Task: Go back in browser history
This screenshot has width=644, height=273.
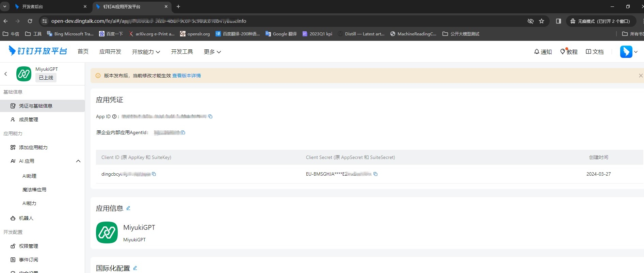Action: (6, 21)
